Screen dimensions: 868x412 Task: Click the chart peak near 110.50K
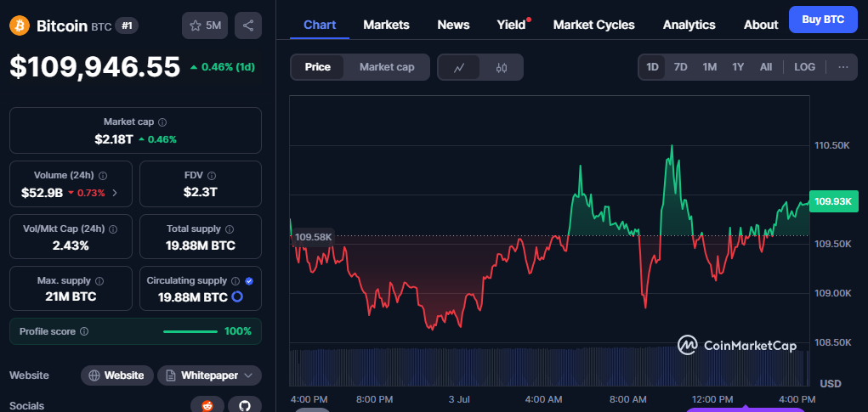pos(672,146)
